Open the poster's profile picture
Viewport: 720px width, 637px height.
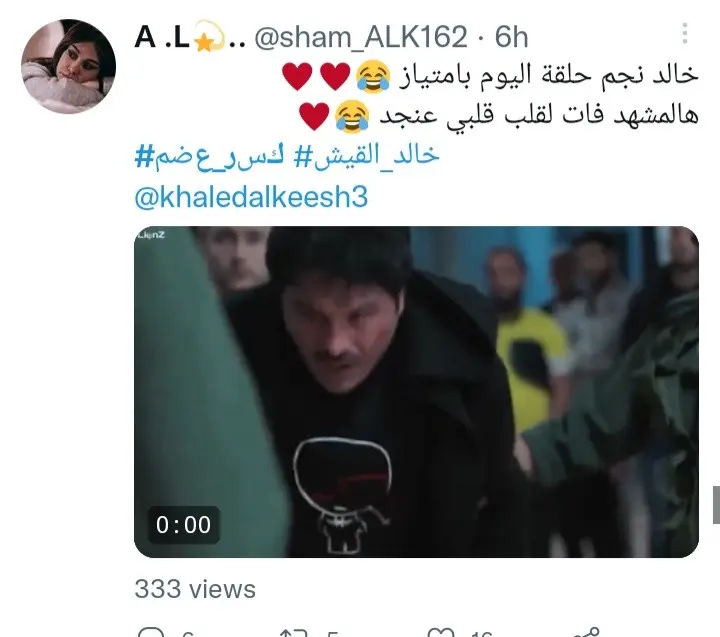click(x=68, y=66)
